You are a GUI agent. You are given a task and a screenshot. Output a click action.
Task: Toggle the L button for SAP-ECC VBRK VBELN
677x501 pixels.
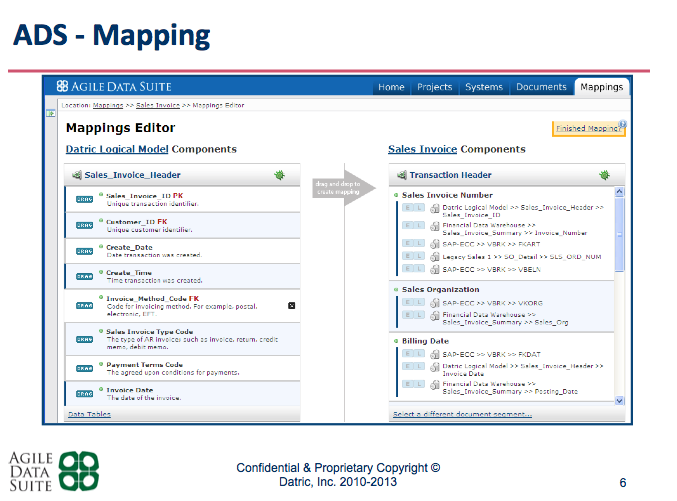[x=419, y=268]
